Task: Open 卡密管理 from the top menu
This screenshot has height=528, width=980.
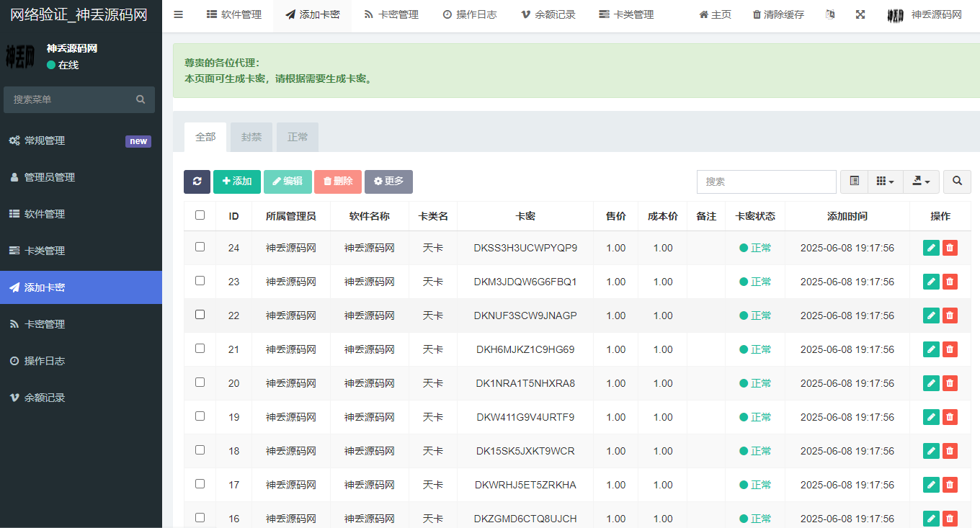Action: click(x=391, y=14)
